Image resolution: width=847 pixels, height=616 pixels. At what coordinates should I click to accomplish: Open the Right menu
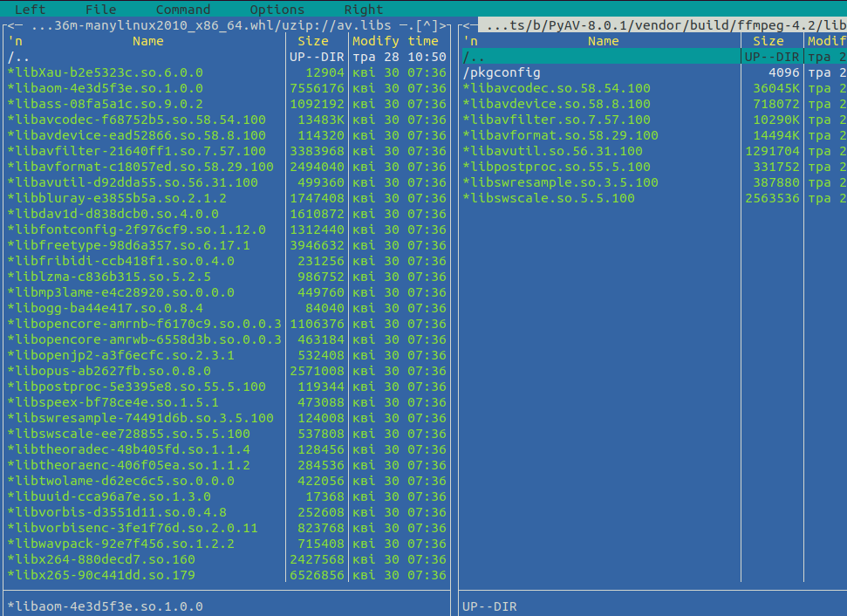364,10
